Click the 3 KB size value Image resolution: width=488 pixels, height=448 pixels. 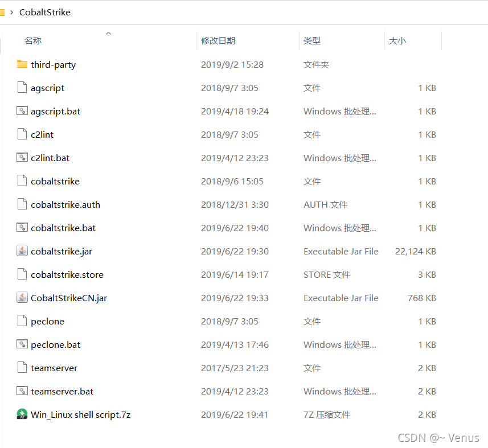427,275
